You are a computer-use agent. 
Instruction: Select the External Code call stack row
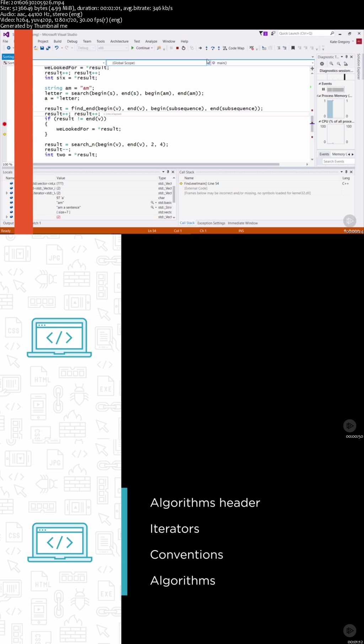196,188
